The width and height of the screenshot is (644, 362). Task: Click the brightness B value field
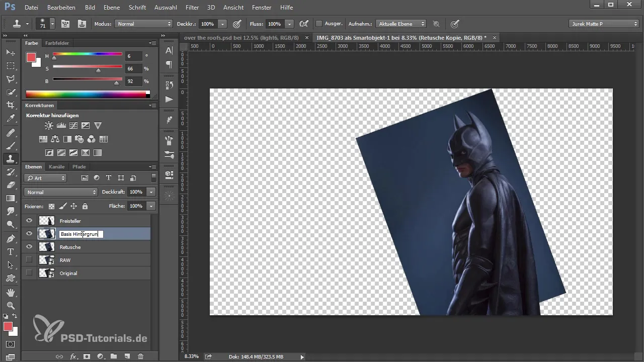pos(133,81)
